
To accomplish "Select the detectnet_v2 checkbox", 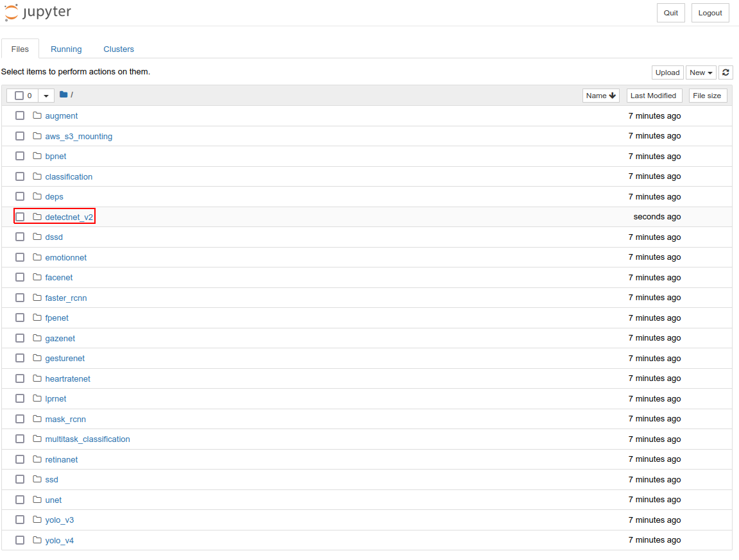I will [x=20, y=217].
